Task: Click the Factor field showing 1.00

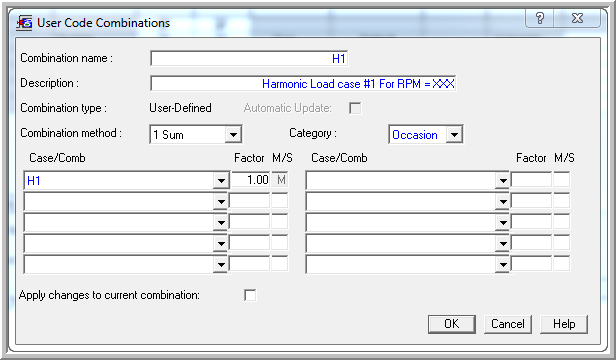Action: coord(250,180)
